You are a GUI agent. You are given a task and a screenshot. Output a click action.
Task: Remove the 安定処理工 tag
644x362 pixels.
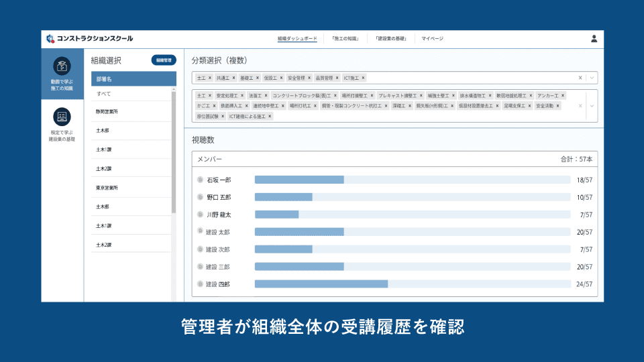click(242, 96)
